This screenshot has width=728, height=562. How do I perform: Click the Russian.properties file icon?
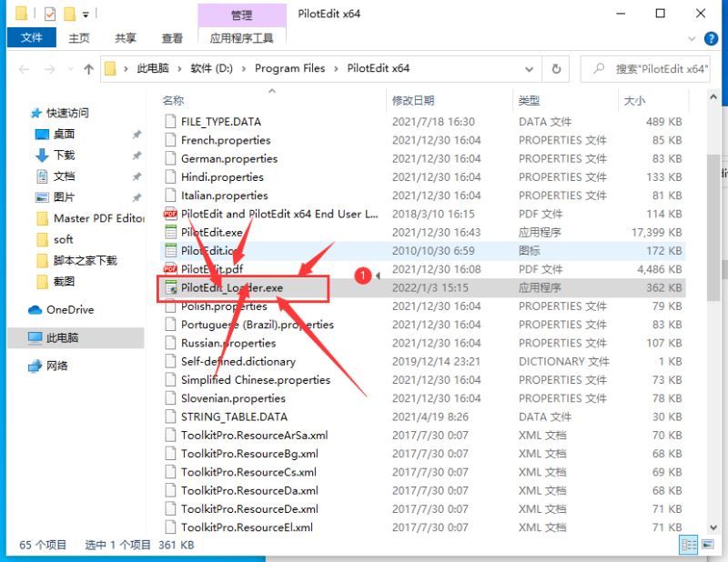tap(170, 343)
